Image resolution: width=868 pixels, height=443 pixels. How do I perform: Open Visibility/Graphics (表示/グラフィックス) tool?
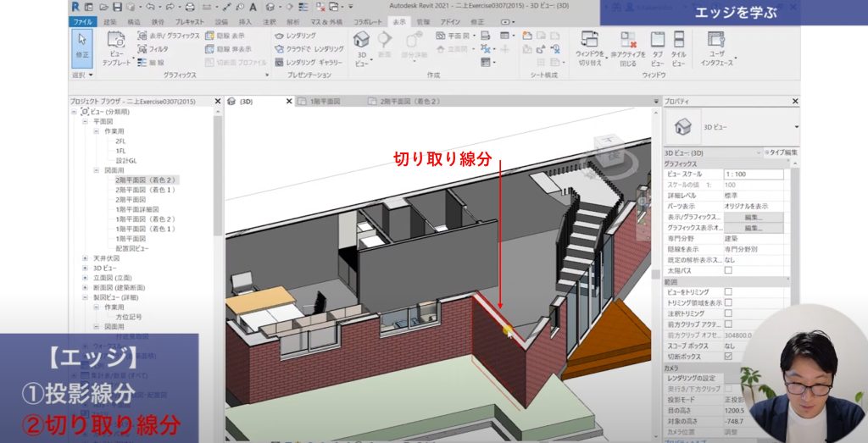[169, 36]
